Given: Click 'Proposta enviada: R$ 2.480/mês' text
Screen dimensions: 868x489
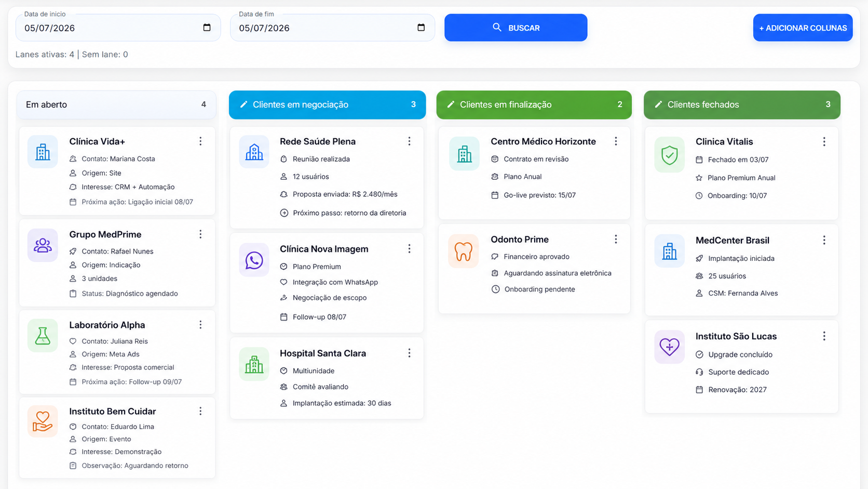Looking at the screenshot, I should (x=345, y=194).
